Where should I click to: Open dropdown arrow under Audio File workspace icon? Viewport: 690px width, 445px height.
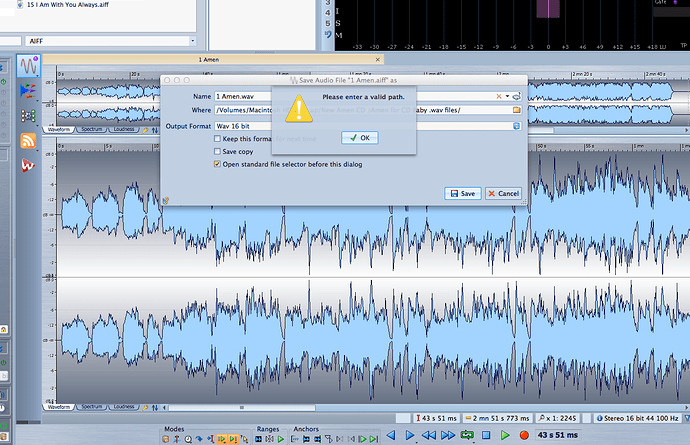(x=37, y=75)
